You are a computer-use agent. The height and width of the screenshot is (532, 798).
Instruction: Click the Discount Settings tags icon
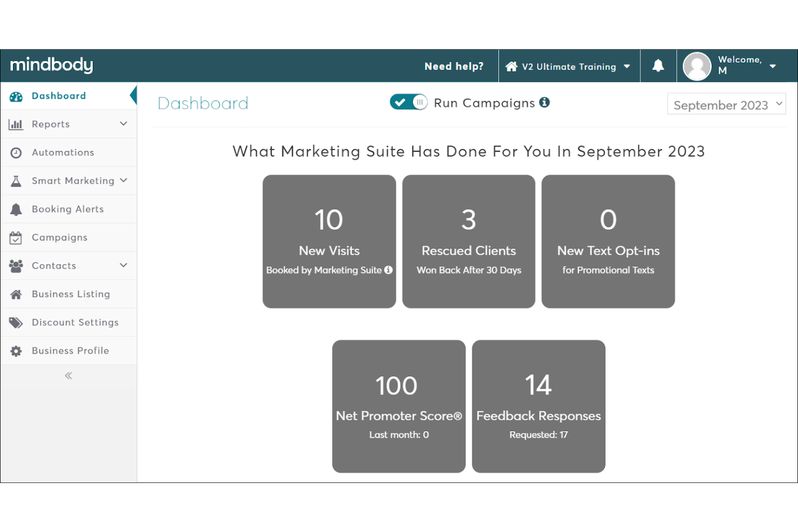16,323
